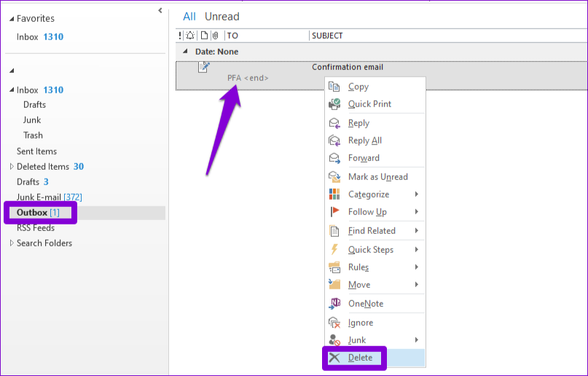Open the Drafts 3 folder
The height and width of the screenshot is (376, 588).
click(33, 182)
